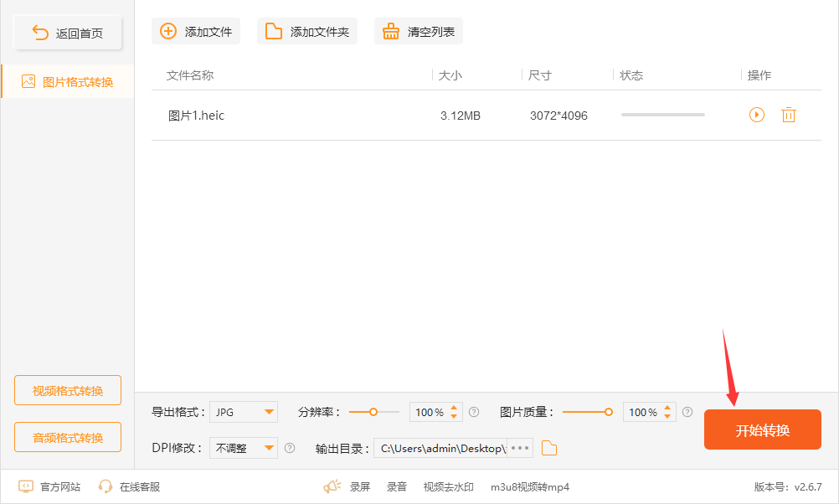This screenshot has height=504, width=839.
Task: Open the 视频去水印 link
Action: tap(449, 487)
